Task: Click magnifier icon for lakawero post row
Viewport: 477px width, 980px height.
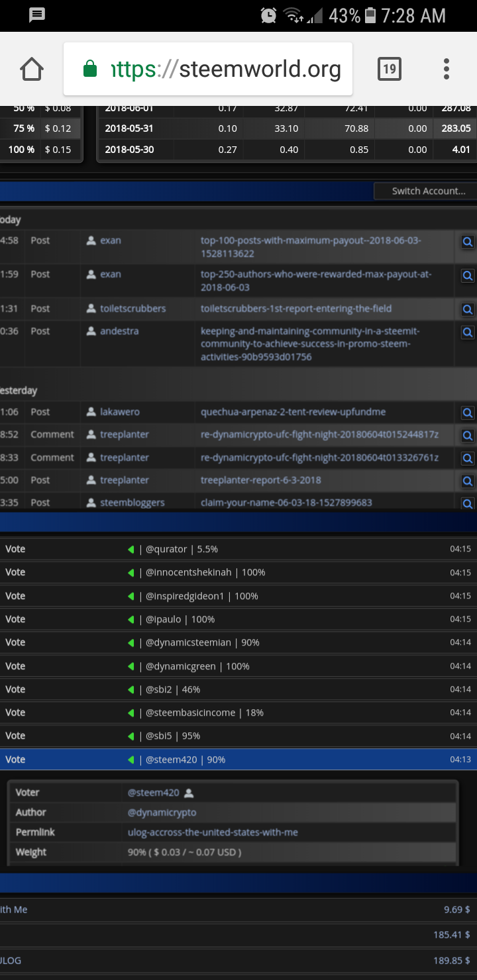Action: pos(468,413)
